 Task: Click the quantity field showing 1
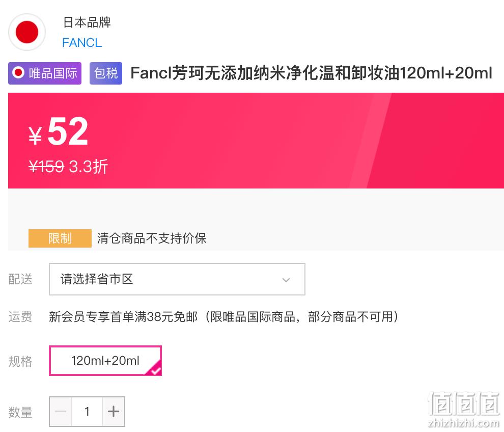(87, 412)
